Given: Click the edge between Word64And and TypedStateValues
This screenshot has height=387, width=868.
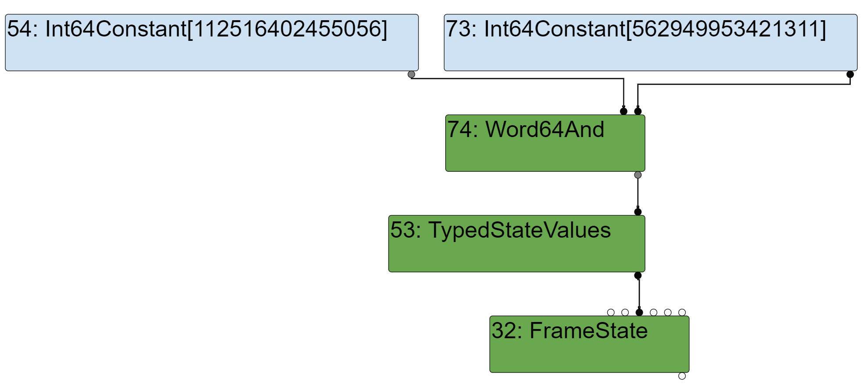Looking at the screenshot, I should pos(638,193).
